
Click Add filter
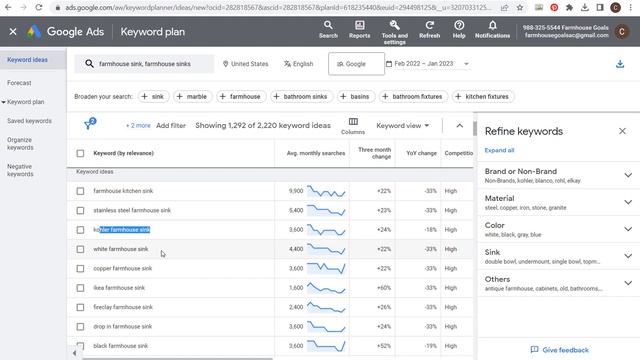pos(171,126)
